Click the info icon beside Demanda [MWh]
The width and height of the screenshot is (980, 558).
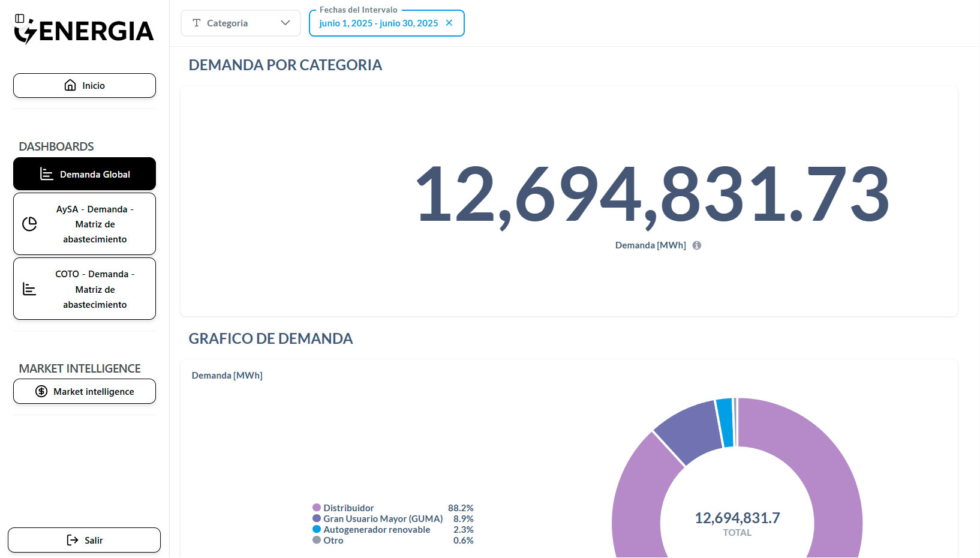(x=696, y=245)
